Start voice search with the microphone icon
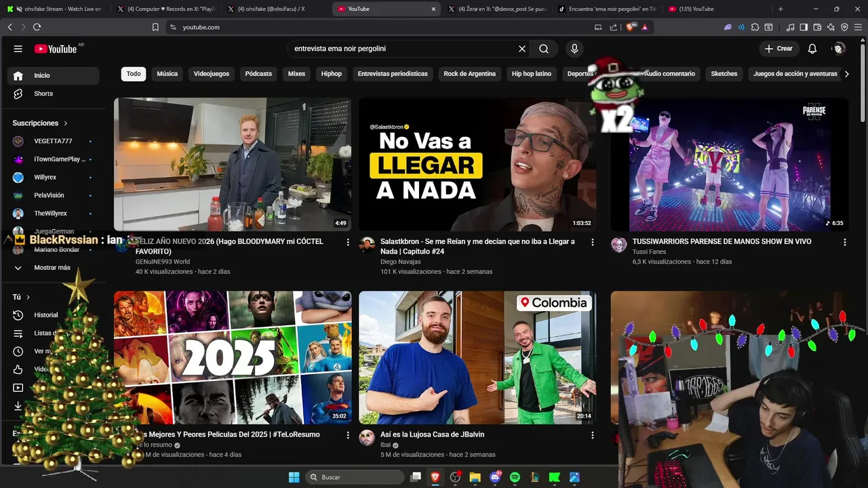868x488 pixels. (574, 49)
